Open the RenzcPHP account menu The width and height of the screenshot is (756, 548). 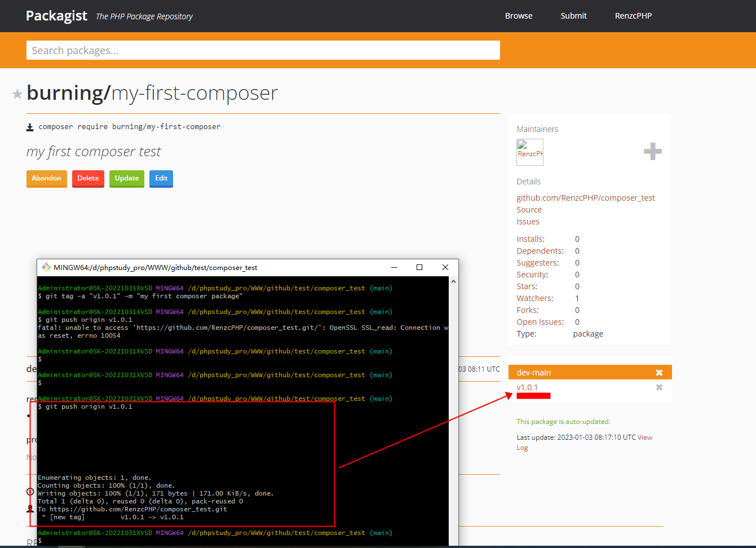tap(633, 16)
